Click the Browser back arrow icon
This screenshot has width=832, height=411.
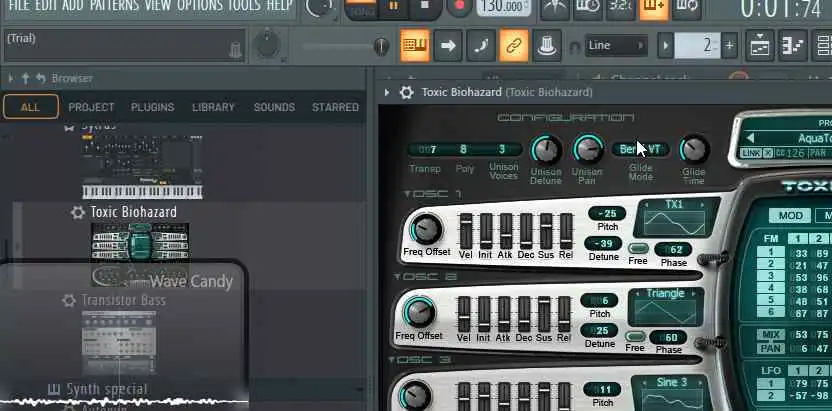point(41,79)
